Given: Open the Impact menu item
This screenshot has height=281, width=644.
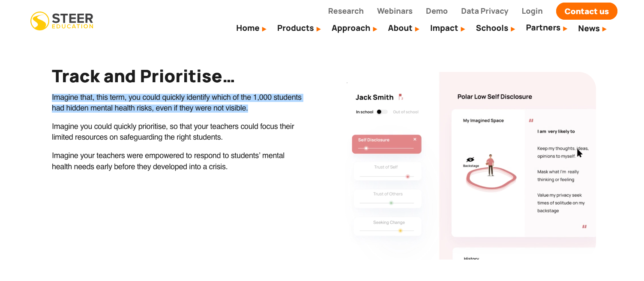Looking at the screenshot, I should [x=444, y=28].
